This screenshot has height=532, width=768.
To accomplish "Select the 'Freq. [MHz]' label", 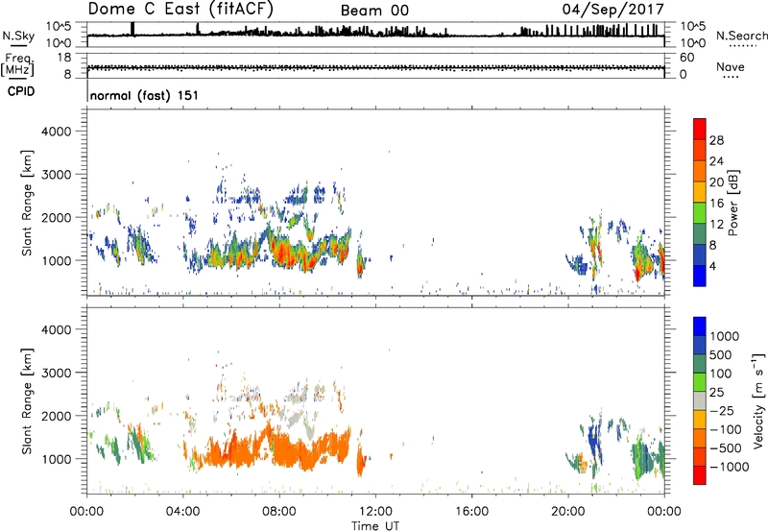I will (x=17, y=64).
